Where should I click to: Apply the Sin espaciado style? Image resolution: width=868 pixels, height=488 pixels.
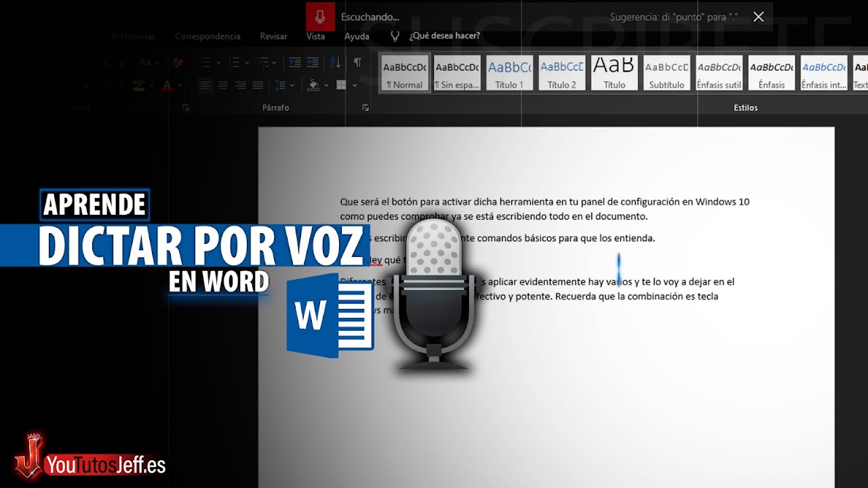pyautogui.click(x=457, y=73)
